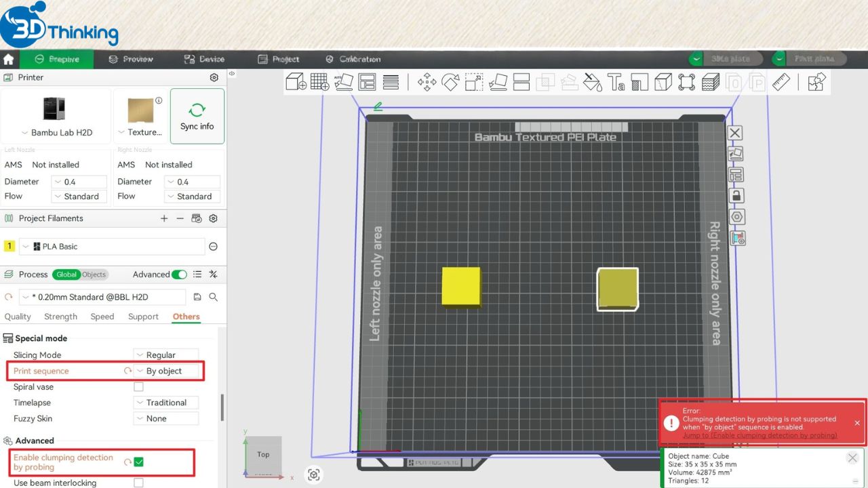Switch to the Device tab
Screen dimensions: 868x488
coord(204,59)
